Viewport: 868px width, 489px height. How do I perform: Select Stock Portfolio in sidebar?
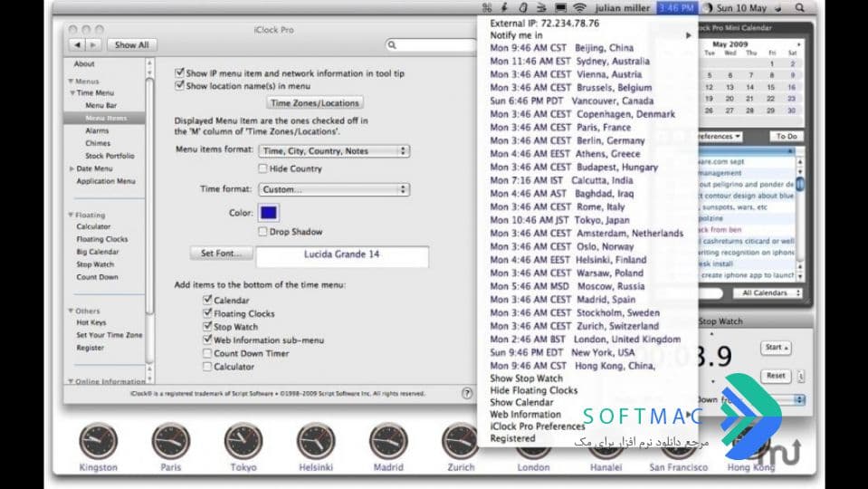click(x=110, y=156)
